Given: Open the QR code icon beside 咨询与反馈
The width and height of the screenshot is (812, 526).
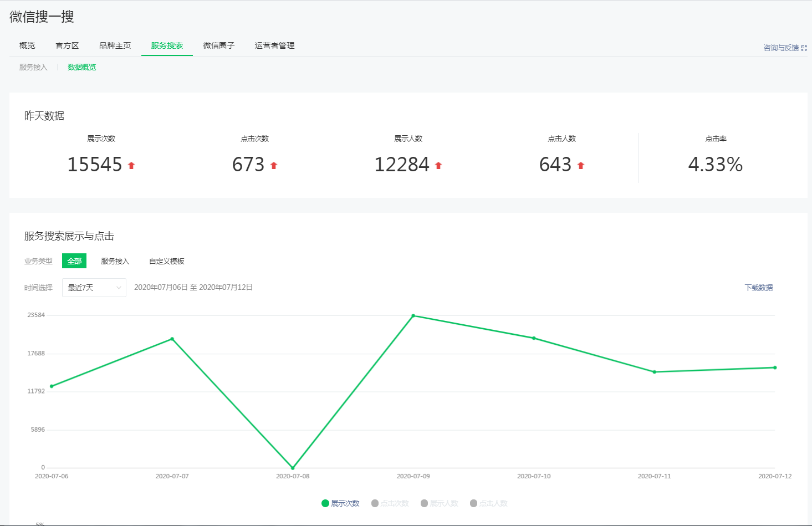Looking at the screenshot, I should coord(804,48).
